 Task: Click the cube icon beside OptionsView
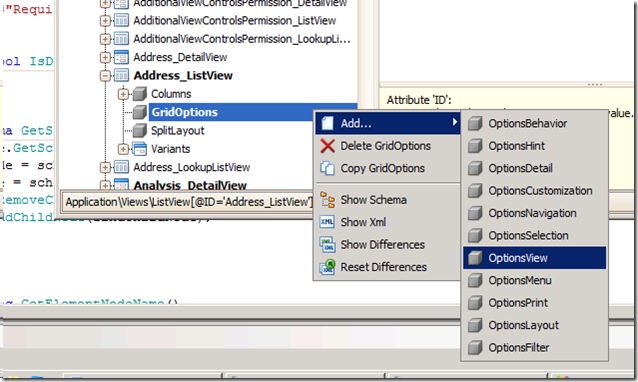click(x=475, y=258)
